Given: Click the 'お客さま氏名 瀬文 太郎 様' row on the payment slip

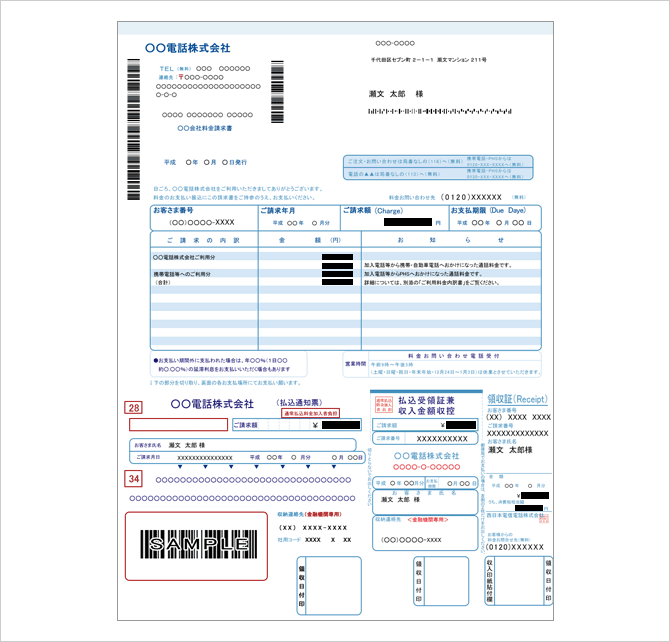Looking at the screenshot, I should tap(243, 445).
